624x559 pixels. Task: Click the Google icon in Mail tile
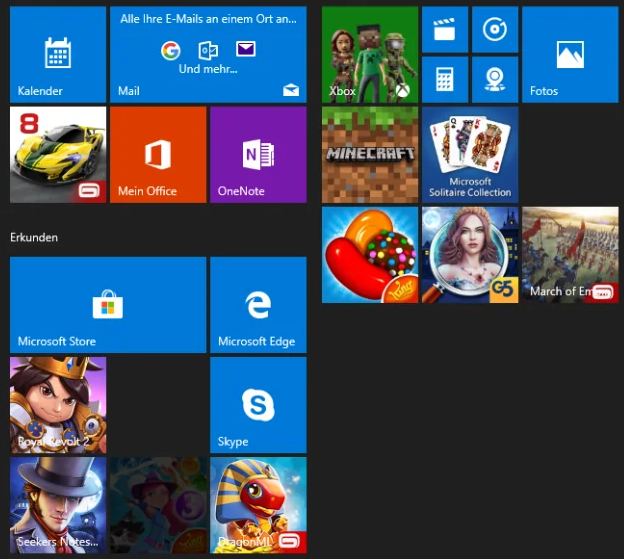tap(171, 51)
